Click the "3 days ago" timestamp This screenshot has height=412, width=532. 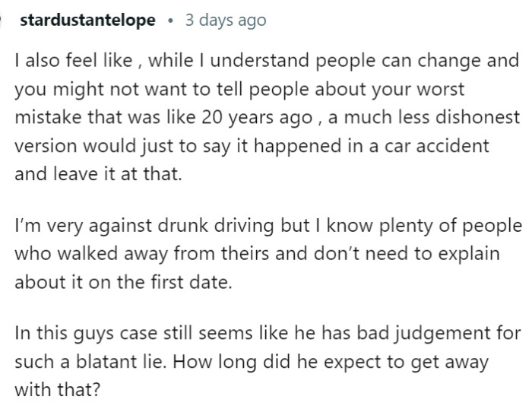coord(226,21)
